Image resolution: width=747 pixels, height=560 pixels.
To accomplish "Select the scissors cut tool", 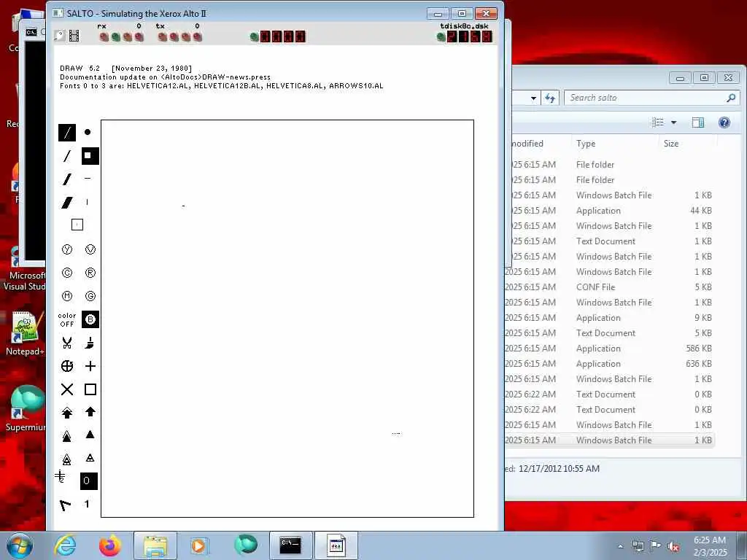I will point(67,343).
